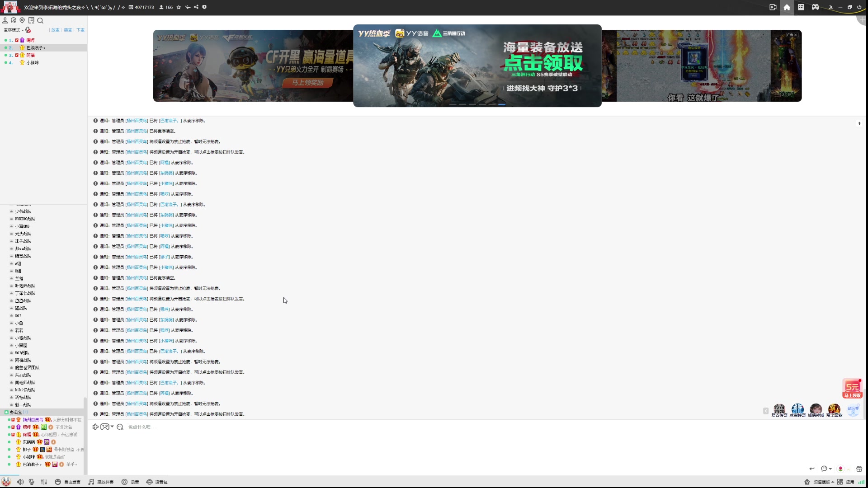
Task: Open the channel bulletin board icon
Action: click(x=31, y=20)
